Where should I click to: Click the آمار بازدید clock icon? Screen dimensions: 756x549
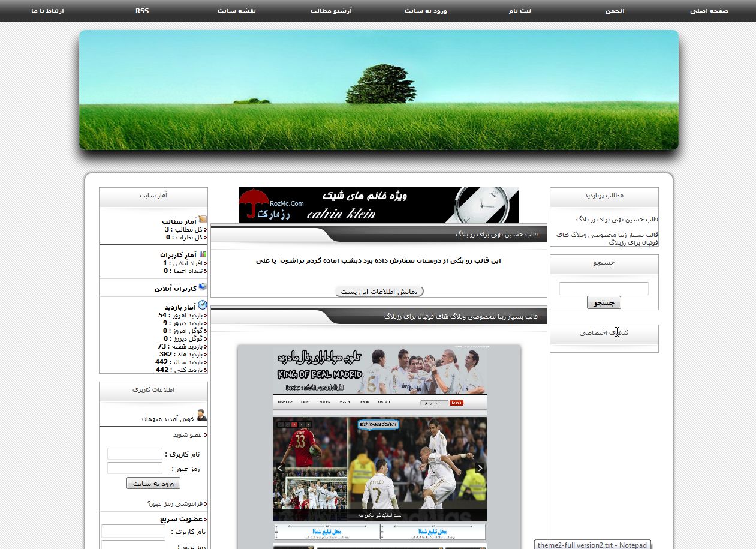tap(203, 305)
